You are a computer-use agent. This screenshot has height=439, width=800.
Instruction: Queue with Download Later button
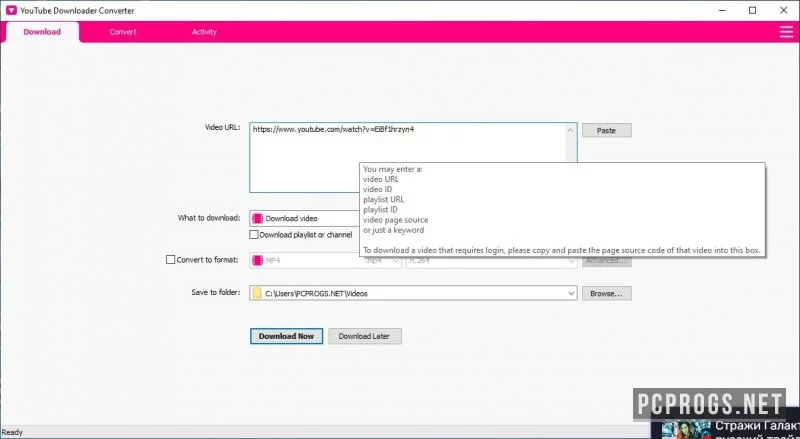[365, 336]
